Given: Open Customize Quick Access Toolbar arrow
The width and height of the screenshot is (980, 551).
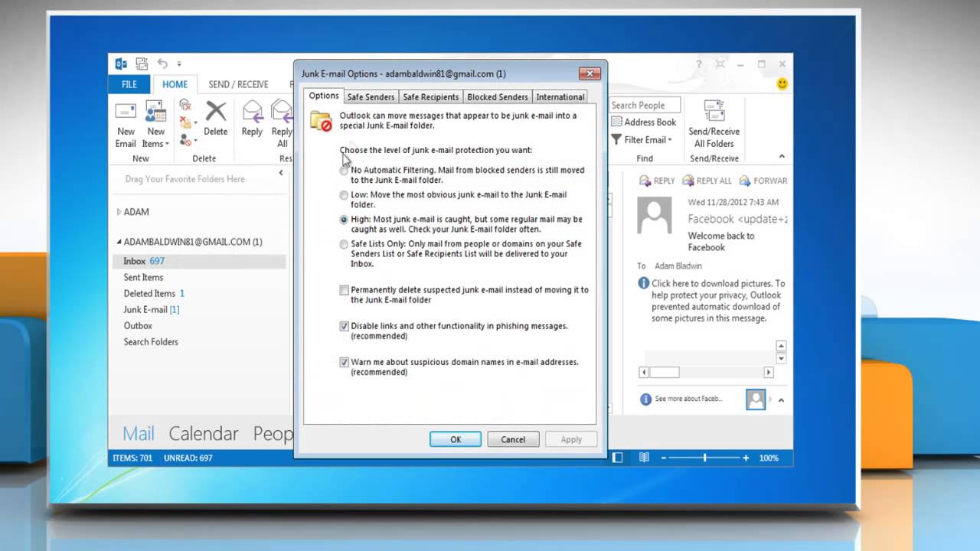Looking at the screenshot, I should coord(179,64).
